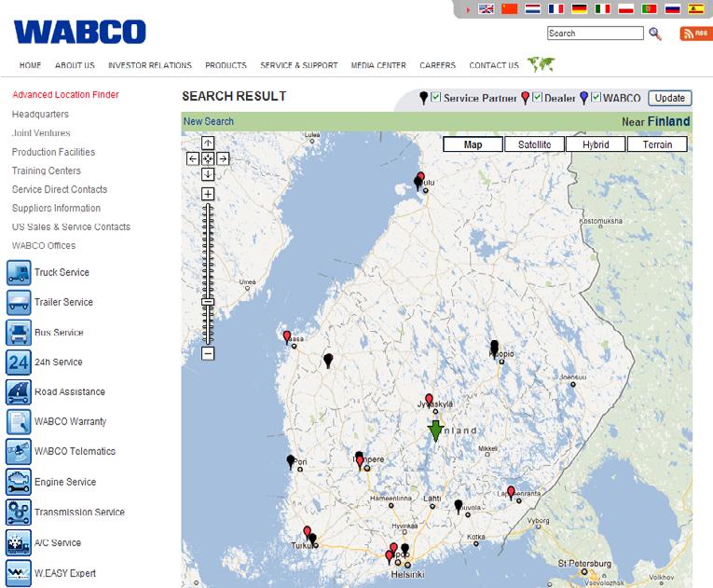Select the Russian flag language
The width and height of the screenshot is (713, 588).
(673, 8)
